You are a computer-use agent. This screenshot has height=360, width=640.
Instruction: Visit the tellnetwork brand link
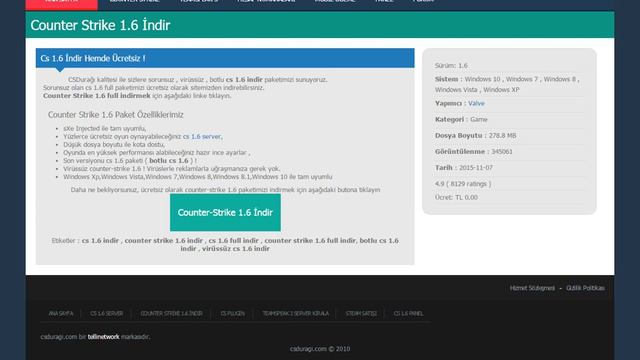coord(103,337)
